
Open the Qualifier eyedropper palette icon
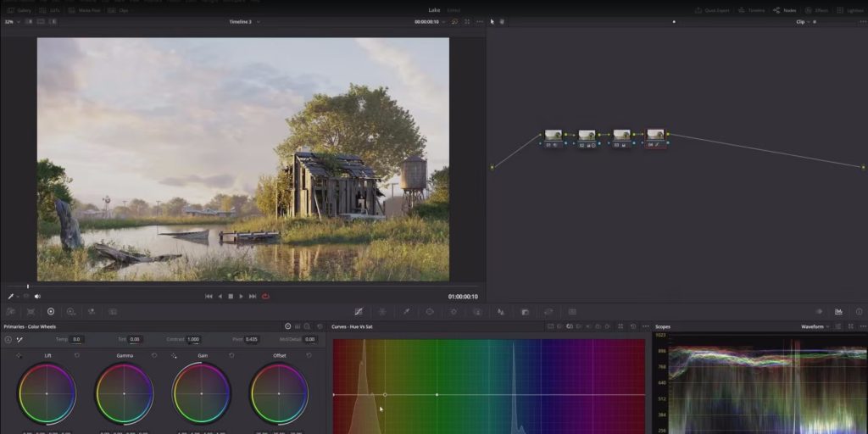tap(406, 312)
